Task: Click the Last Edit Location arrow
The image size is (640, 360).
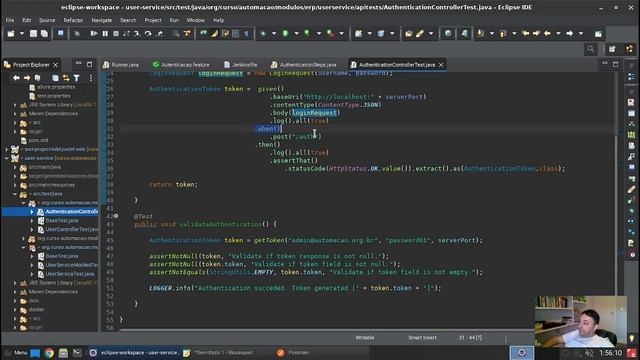Action: 525,33
